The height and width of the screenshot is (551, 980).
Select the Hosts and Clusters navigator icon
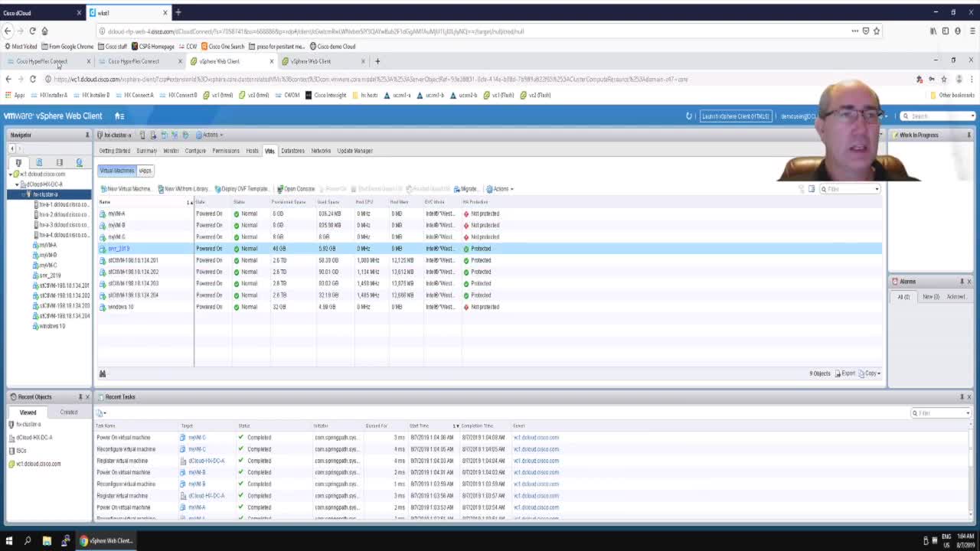click(18, 162)
